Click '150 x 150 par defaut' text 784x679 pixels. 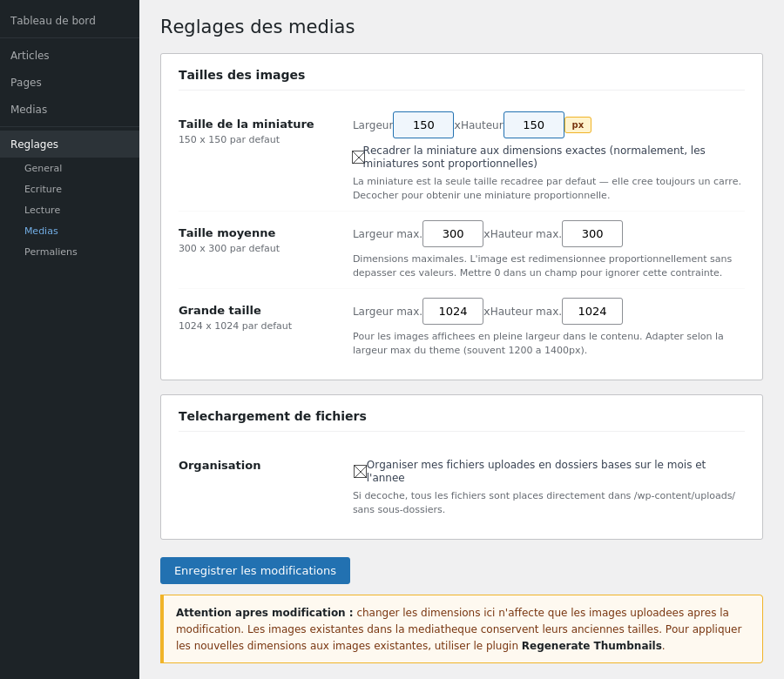(229, 139)
